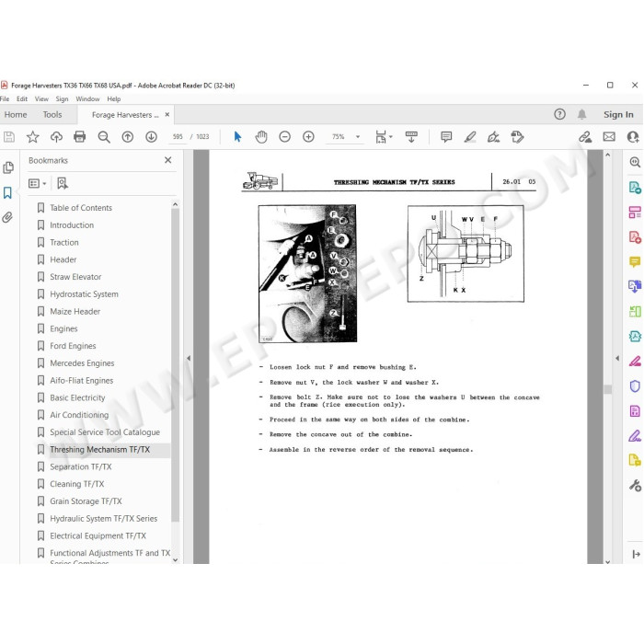Switch to Tools tab
Screen dimensions: 644x644
pos(52,115)
